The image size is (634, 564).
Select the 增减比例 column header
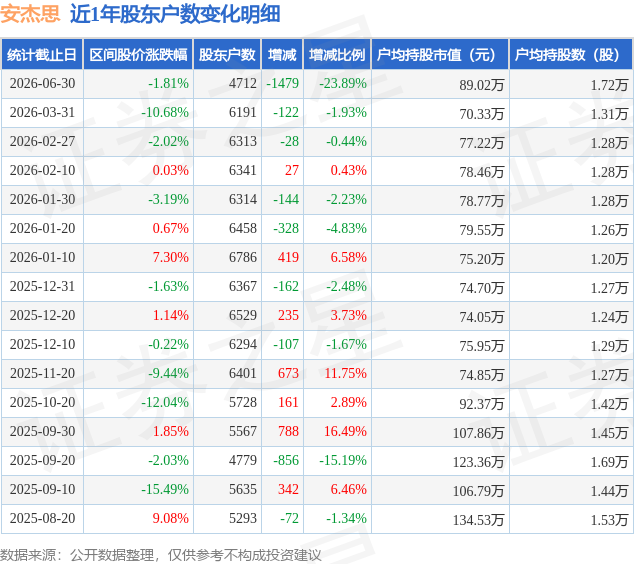pos(337,55)
